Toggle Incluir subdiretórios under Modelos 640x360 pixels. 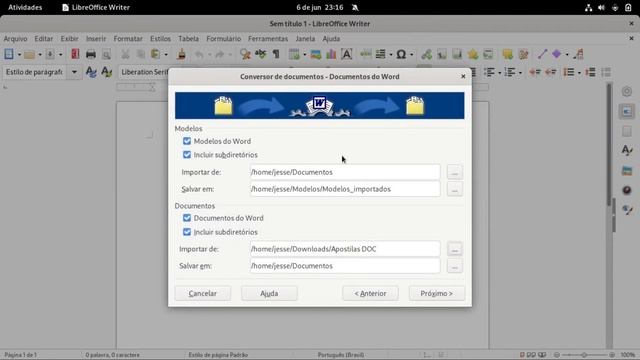pyautogui.click(x=187, y=155)
